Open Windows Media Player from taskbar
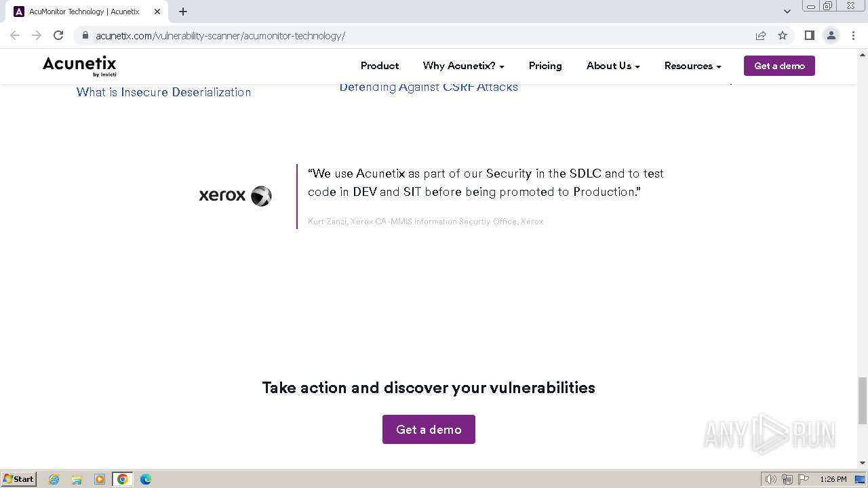This screenshot has height=488, width=868. coord(100,479)
